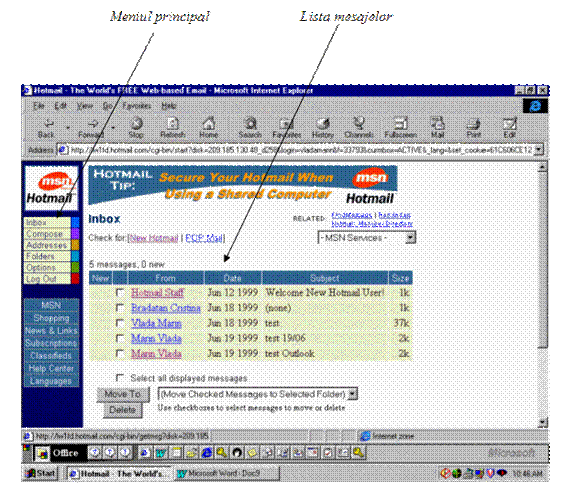Screen dimensions: 565x494
Task: Click the Delete button
Action: tap(123, 410)
